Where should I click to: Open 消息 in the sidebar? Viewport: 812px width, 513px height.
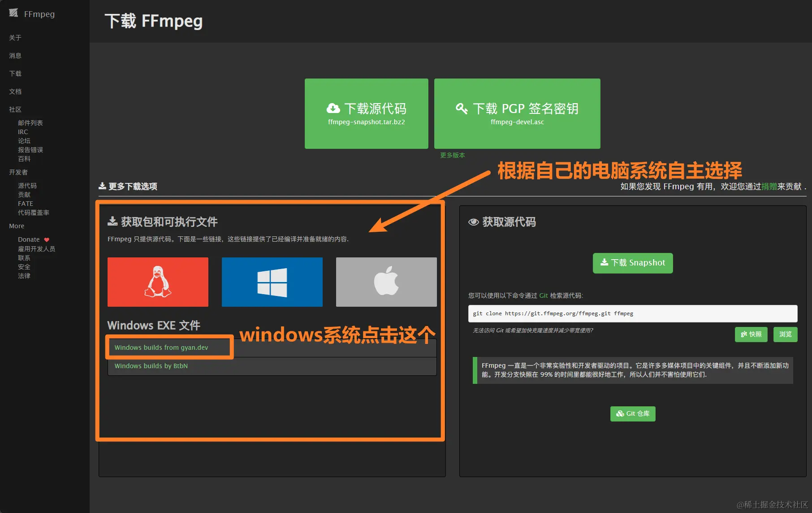point(15,56)
